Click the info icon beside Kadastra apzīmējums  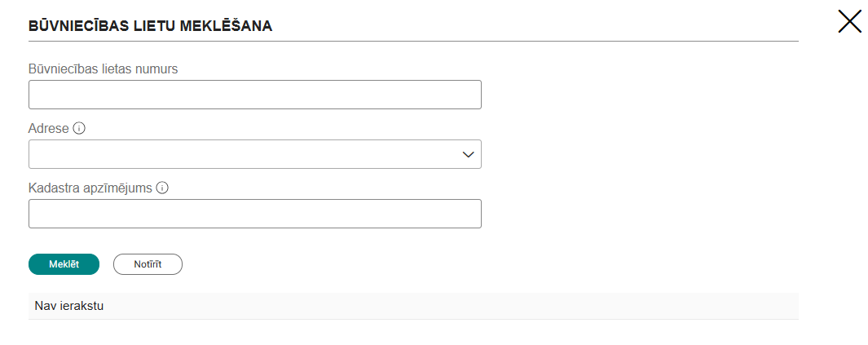162,188
